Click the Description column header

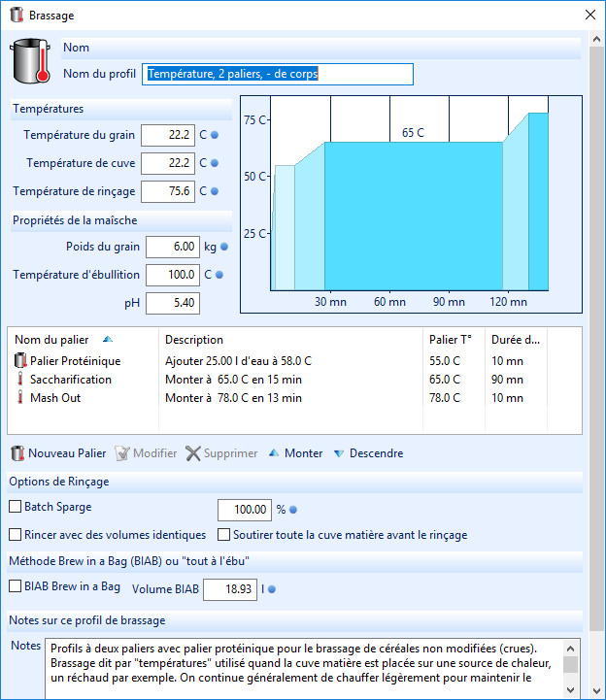click(194, 340)
